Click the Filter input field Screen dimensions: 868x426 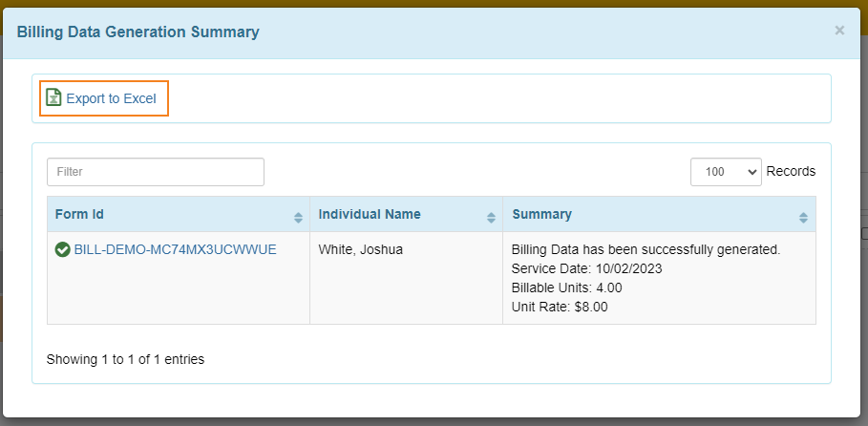(156, 172)
